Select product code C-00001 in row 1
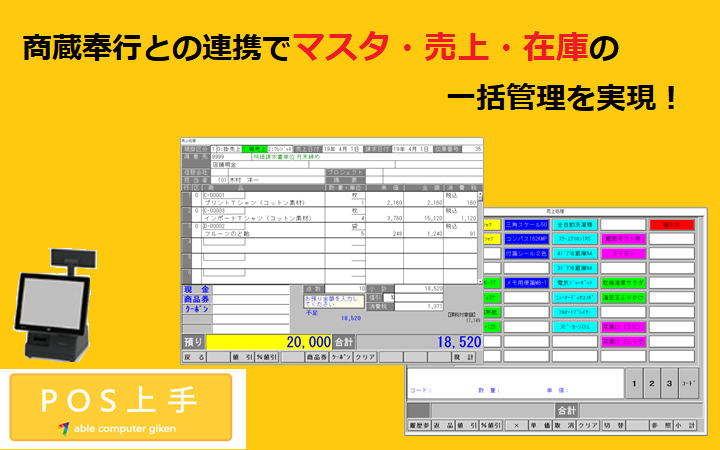 coord(224,195)
